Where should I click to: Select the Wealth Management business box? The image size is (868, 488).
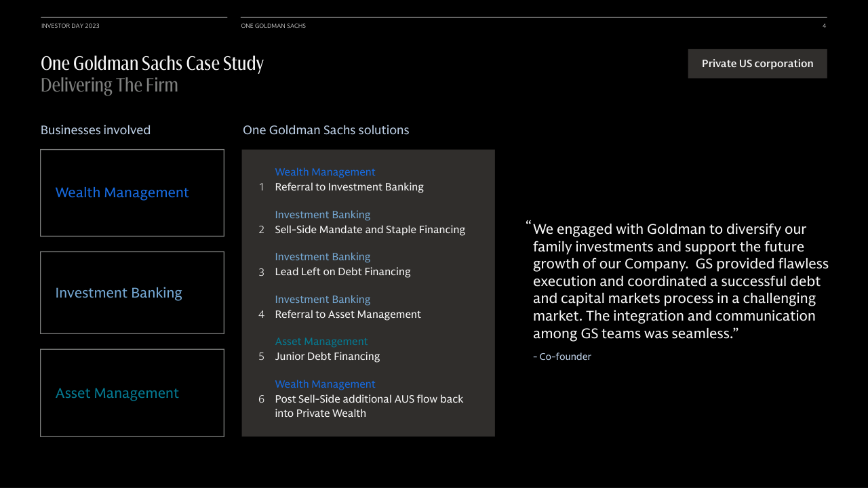tap(132, 192)
